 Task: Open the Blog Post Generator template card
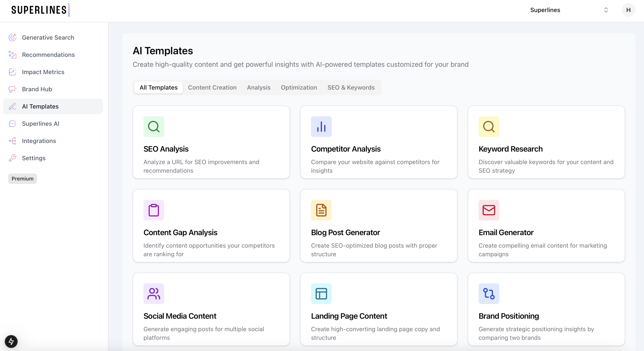[x=378, y=226]
